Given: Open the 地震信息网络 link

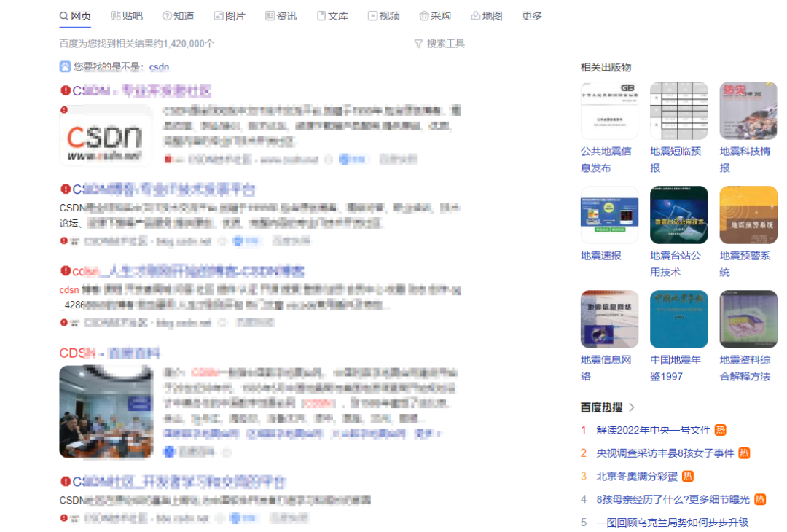Looking at the screenshot, I should 606,368.
